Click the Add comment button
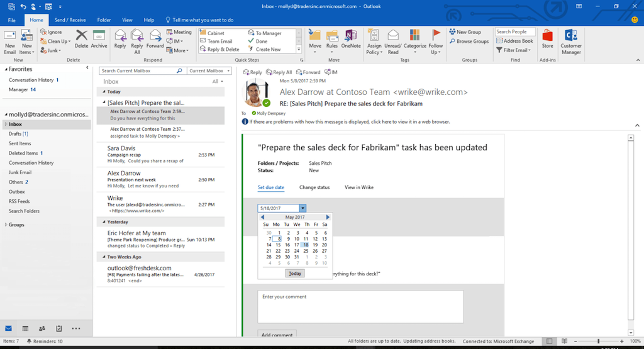The width and height of the screenshot is (644, 349). (277, 335)
